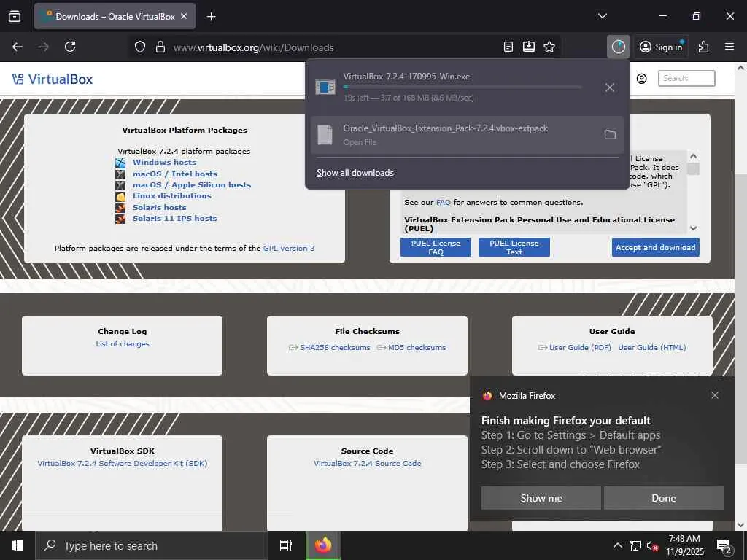Click the VirtualBox exe download file icon

pyautogui.click(x=325, y=87)
